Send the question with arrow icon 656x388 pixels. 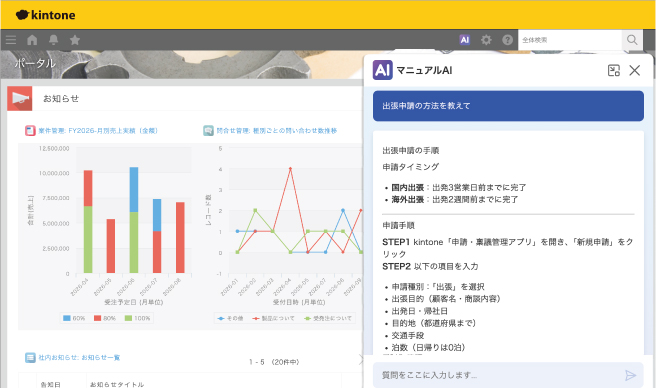pos(630,375)
